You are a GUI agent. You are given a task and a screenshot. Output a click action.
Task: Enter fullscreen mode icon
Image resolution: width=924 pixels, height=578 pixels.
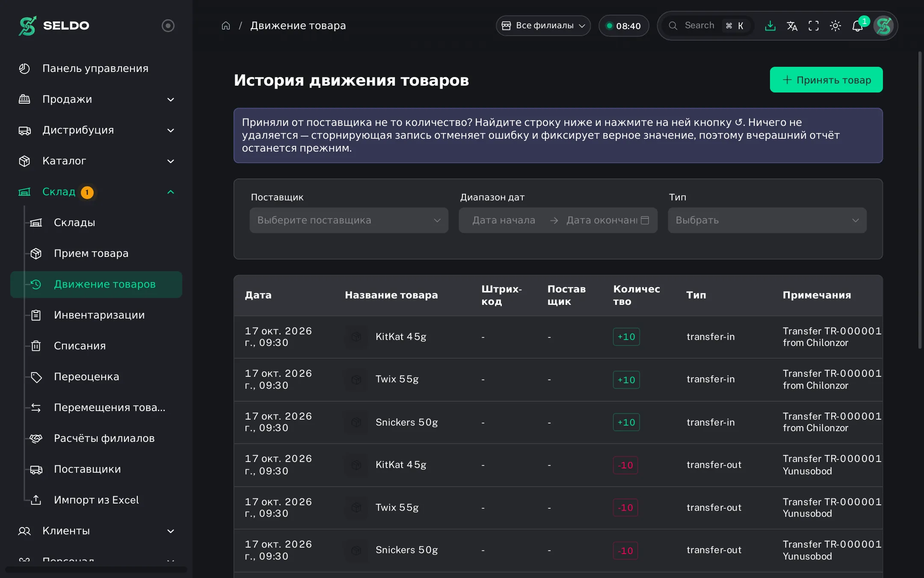814,26
